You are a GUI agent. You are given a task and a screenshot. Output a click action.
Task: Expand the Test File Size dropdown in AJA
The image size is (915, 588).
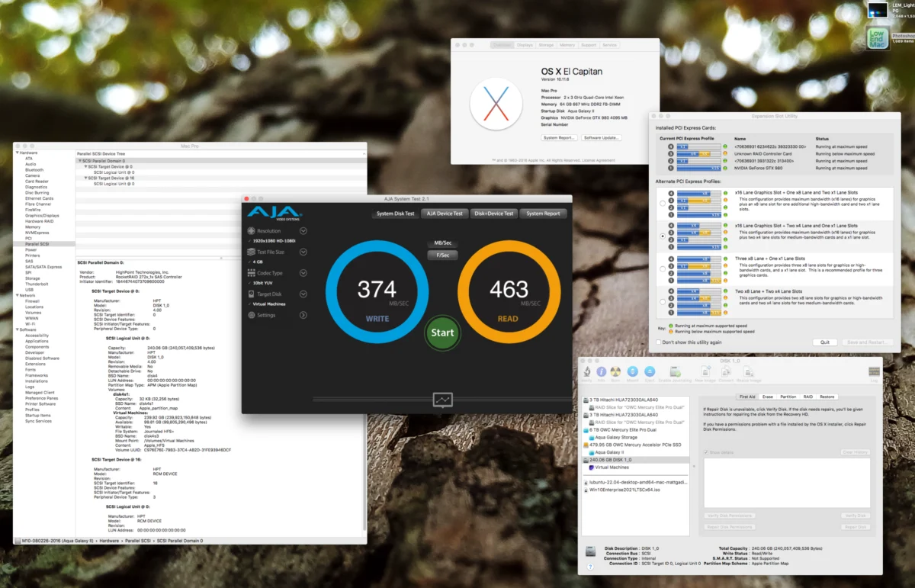pos(303,252)
